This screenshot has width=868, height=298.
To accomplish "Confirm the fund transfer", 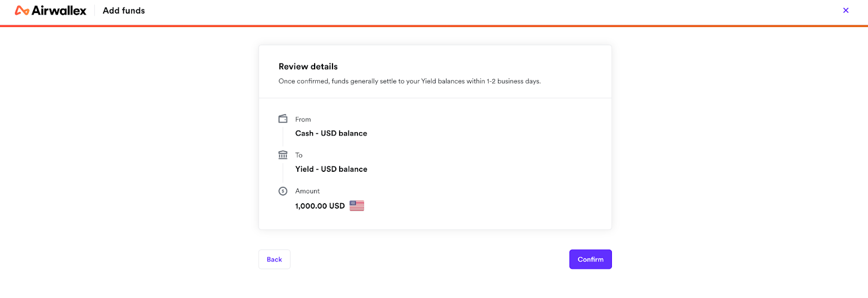I will coord(590,260).
